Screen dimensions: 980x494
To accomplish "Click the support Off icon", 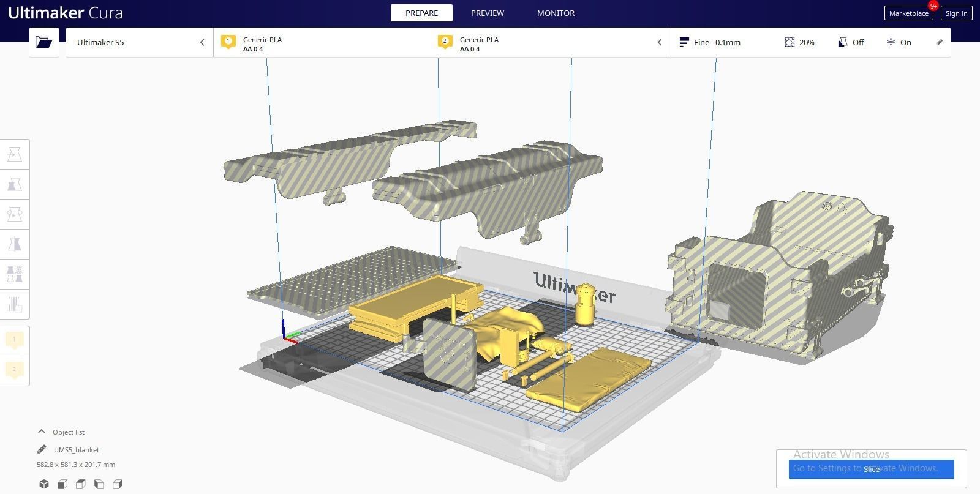I will pos(843,42).
